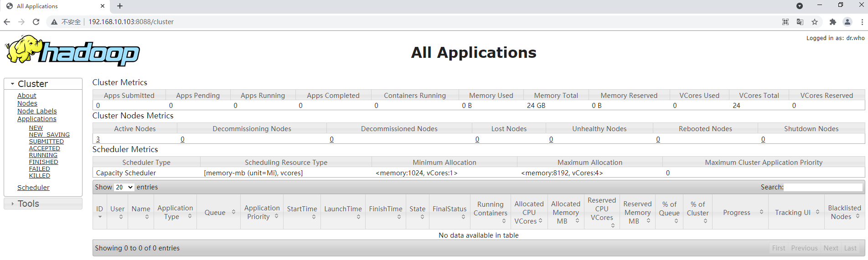
Task: Open a new browser tab
Action: (x=120, y=6)
